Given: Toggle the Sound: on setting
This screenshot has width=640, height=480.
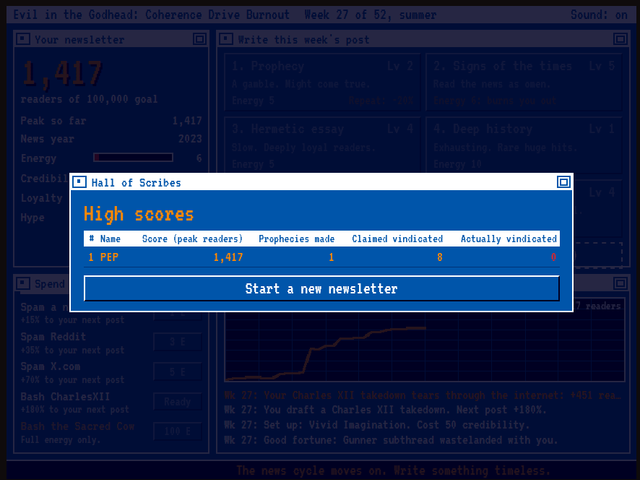Looking at the screenshot, I should (599, 15).
